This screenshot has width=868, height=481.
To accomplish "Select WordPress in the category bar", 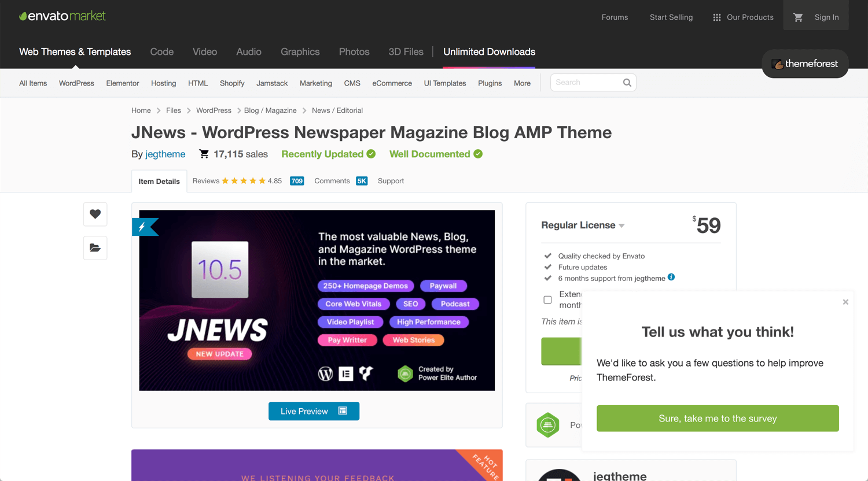I will [x=76, y=83].
